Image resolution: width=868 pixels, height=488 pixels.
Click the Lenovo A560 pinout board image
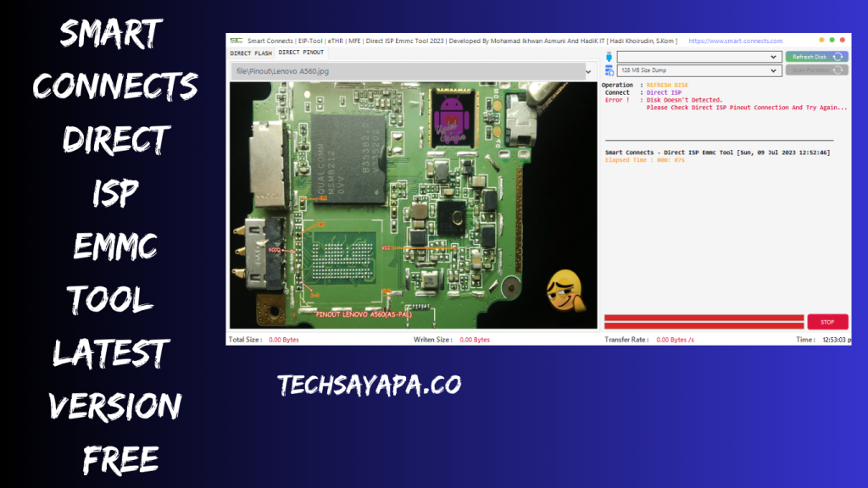[x=414, y=205]
